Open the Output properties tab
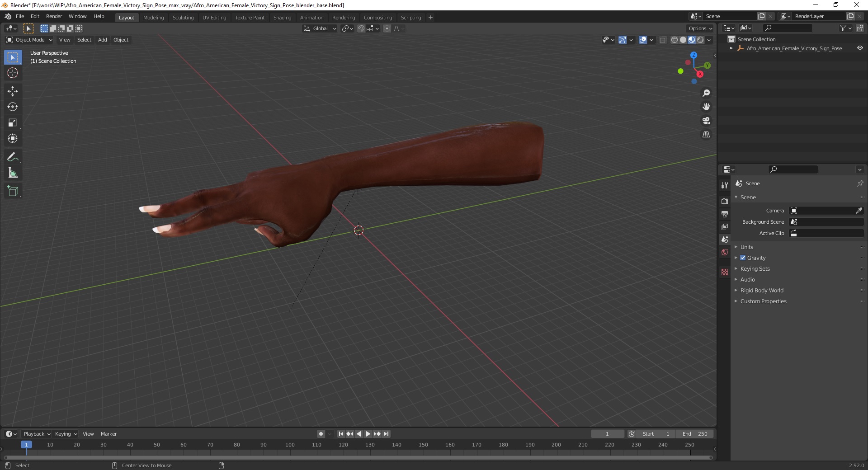The width and height of the screenshot is (868, 470). 725,214
